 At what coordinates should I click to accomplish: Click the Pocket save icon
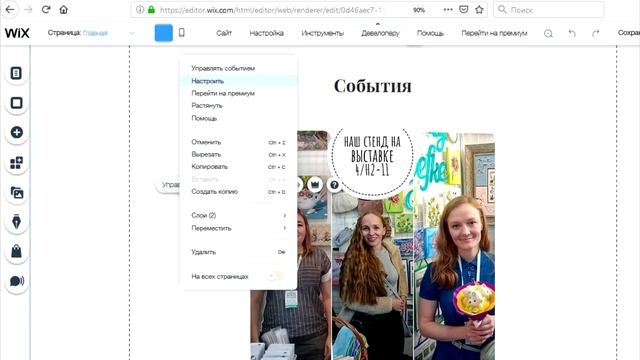[x=464, y=10]
